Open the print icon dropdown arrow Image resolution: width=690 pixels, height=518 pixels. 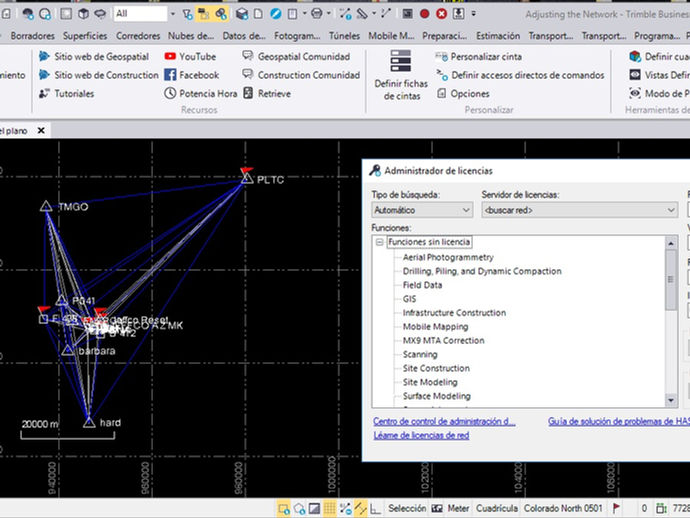(x=328, y=14)
